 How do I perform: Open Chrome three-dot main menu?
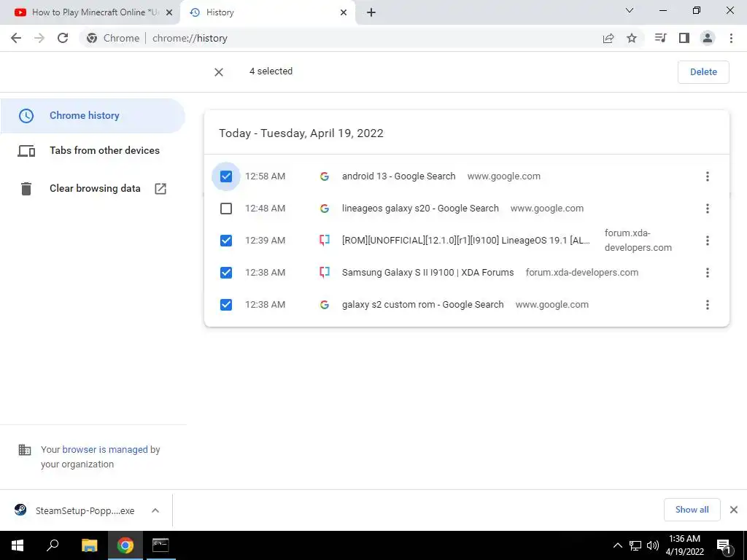pos(731,38)
